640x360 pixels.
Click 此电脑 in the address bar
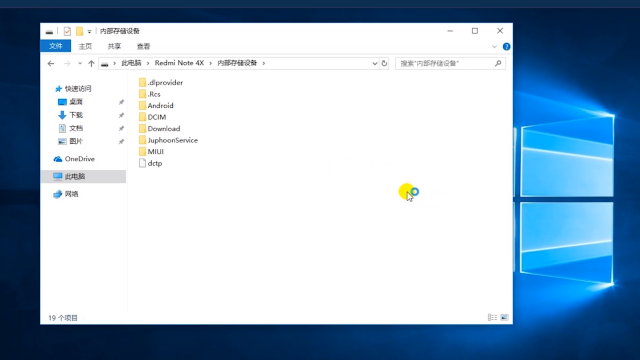pos(131,63)
